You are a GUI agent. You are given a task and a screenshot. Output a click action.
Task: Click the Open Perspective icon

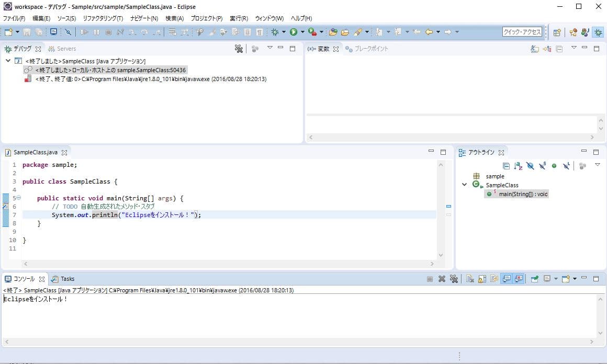[x=557, y=32]
